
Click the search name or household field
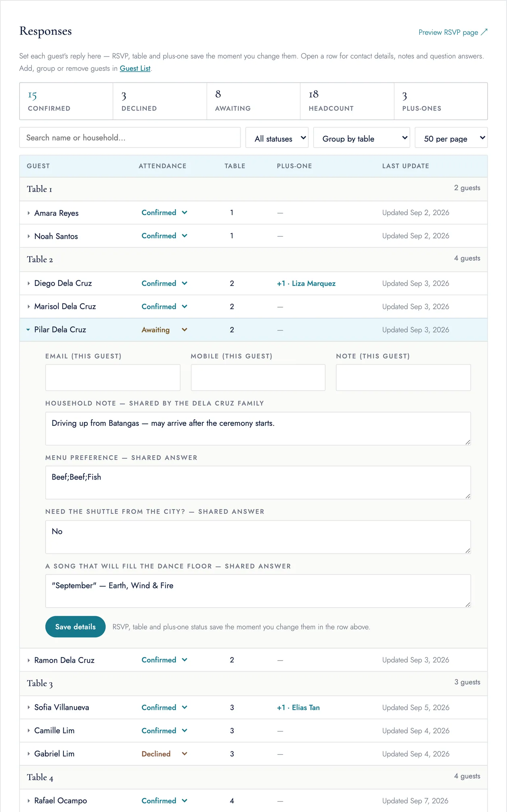[x=130, y=138]
